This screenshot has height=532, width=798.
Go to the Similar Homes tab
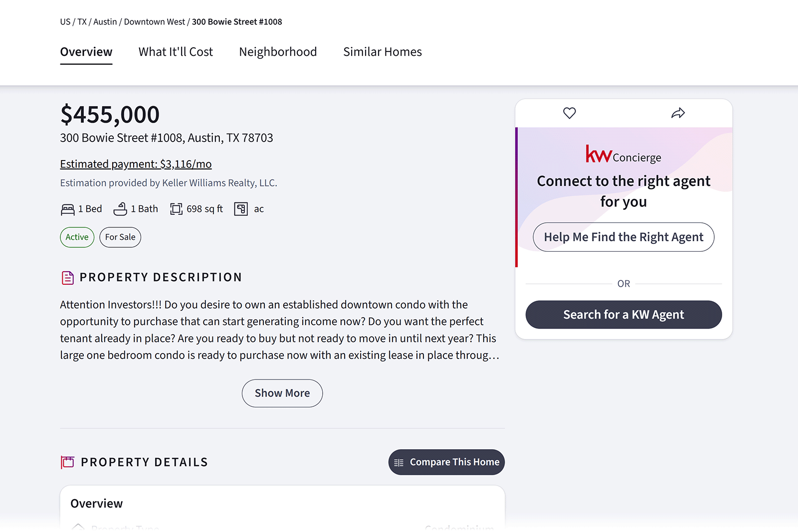(382, 52)
